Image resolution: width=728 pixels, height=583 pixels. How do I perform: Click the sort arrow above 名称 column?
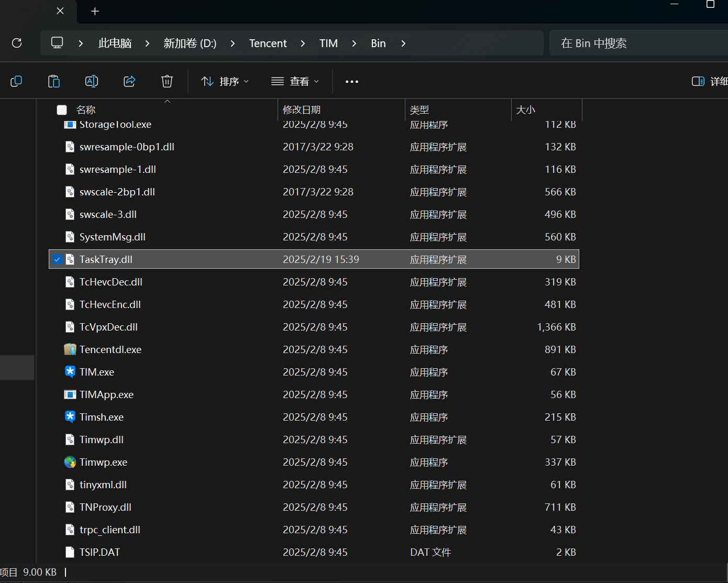click(168, 101)
